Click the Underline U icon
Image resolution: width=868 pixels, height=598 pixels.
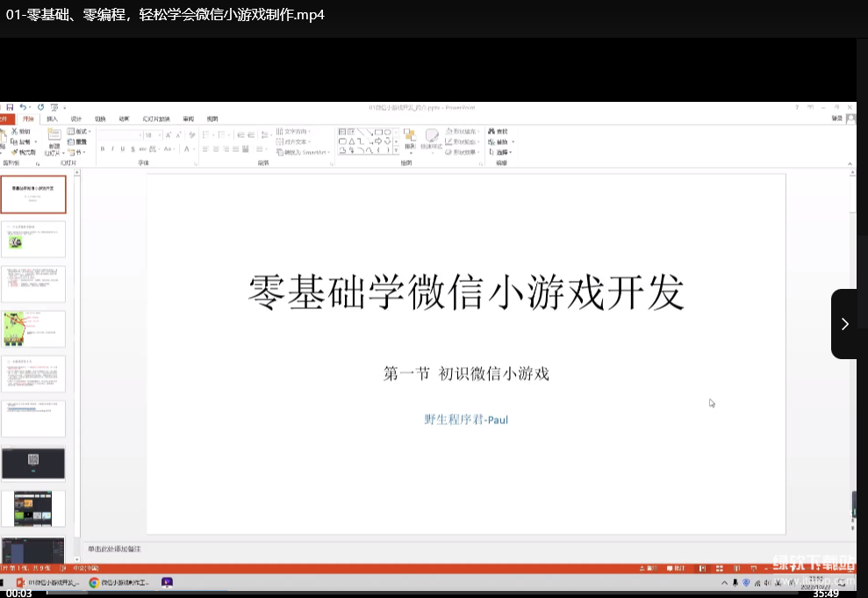[x=122, y=149]
